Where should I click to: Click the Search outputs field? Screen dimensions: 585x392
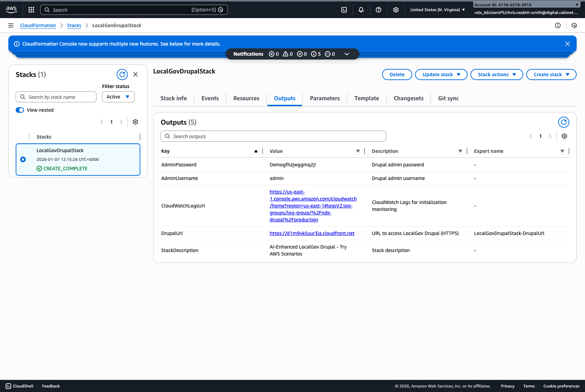273,136
